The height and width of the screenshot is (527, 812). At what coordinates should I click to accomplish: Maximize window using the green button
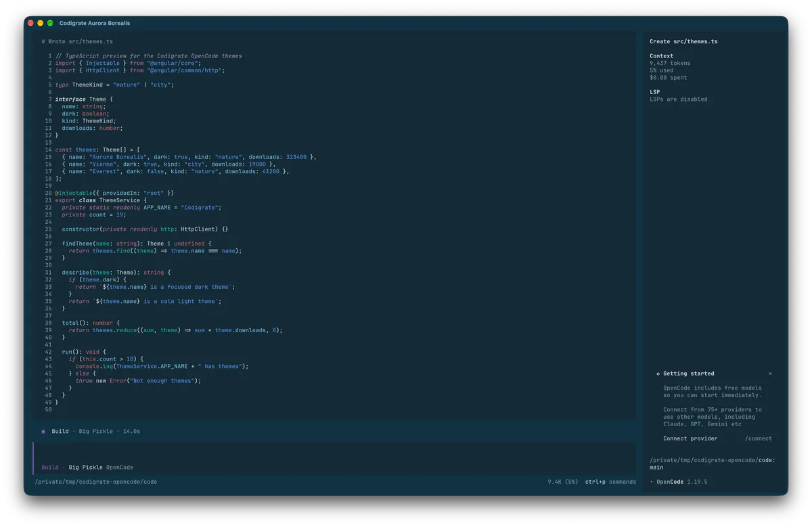point(50,23)
